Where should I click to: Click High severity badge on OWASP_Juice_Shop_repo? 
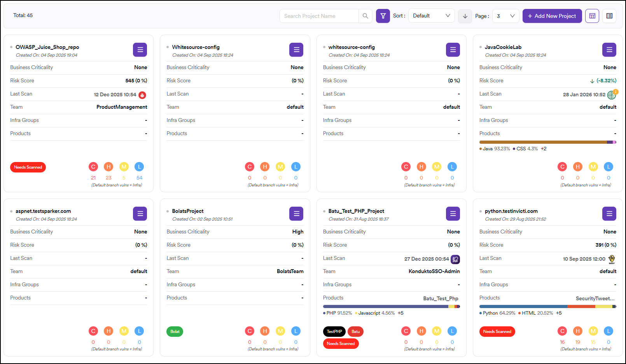point(108,167)
